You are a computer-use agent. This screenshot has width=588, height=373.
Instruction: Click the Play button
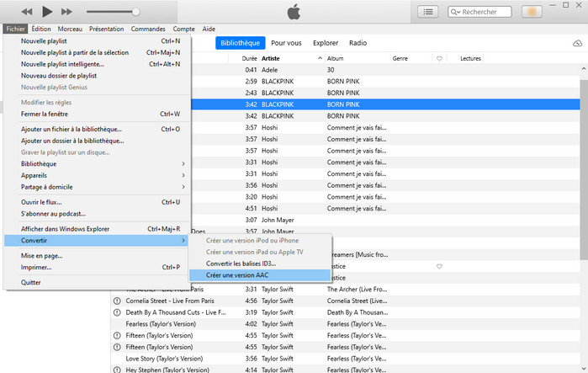[47, 12]
